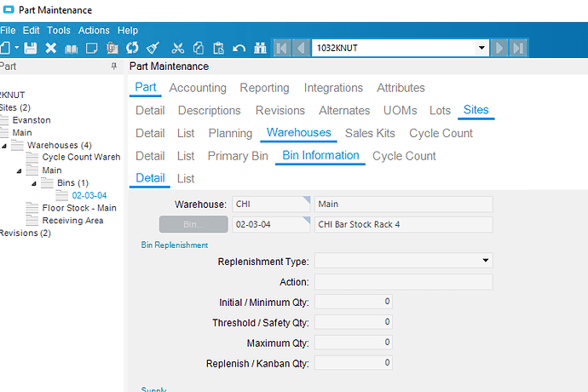Open the Edit menu
Viewport: 588px width, 392px height.
[32, 31]
